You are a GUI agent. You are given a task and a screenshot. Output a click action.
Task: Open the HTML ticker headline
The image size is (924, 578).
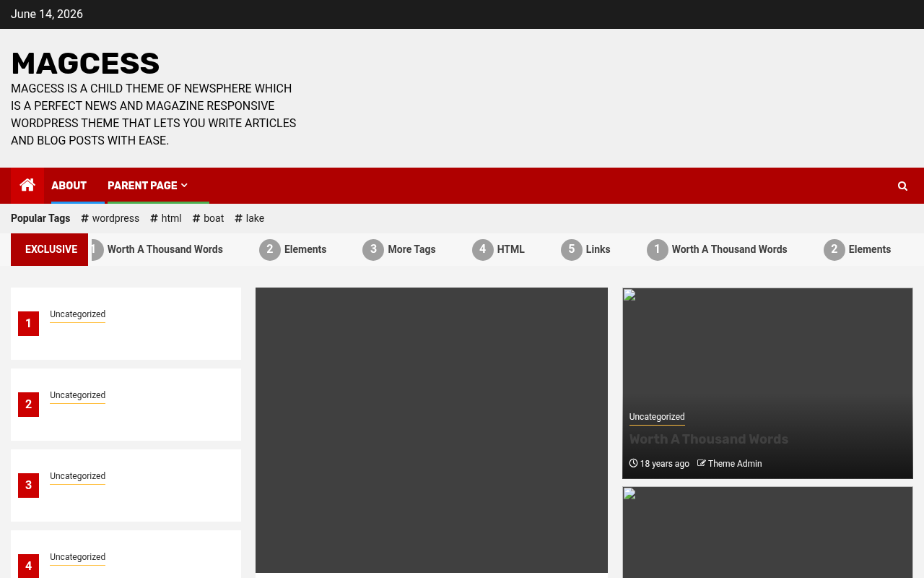[511, 249]
